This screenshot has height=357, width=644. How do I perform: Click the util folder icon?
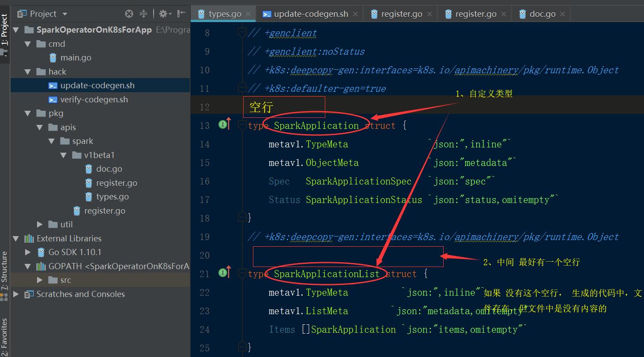coord(53,225)
